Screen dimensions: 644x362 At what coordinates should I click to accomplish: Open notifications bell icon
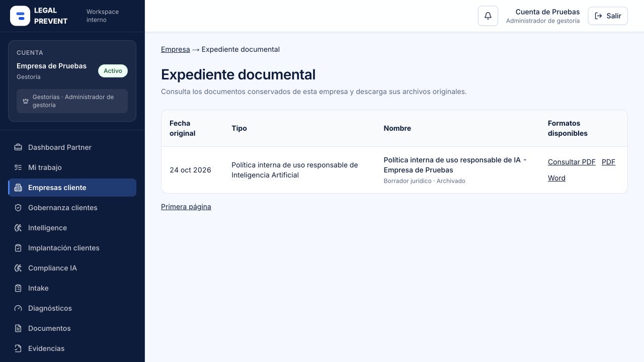tap(488, 16)
